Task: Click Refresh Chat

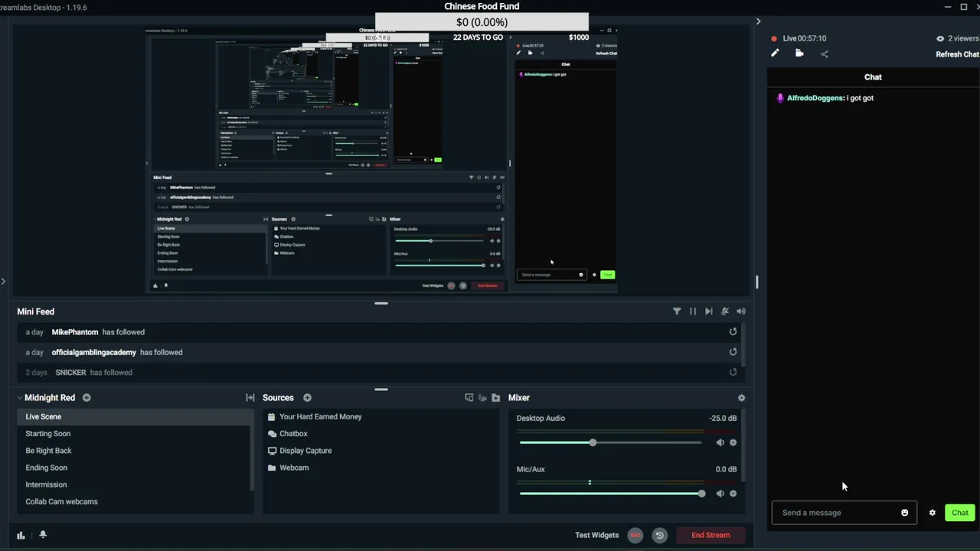Action: (957, 54)
